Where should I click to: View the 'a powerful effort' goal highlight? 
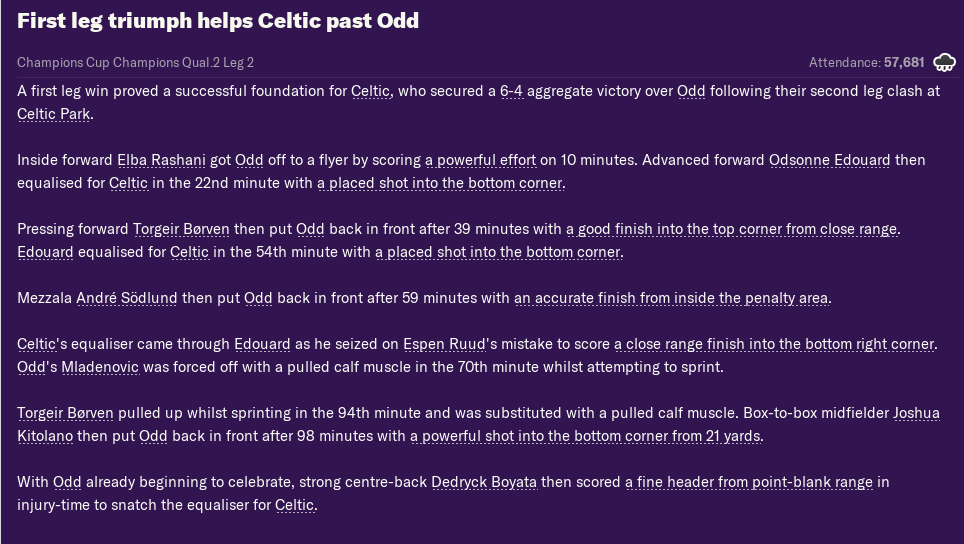[481, 160]
